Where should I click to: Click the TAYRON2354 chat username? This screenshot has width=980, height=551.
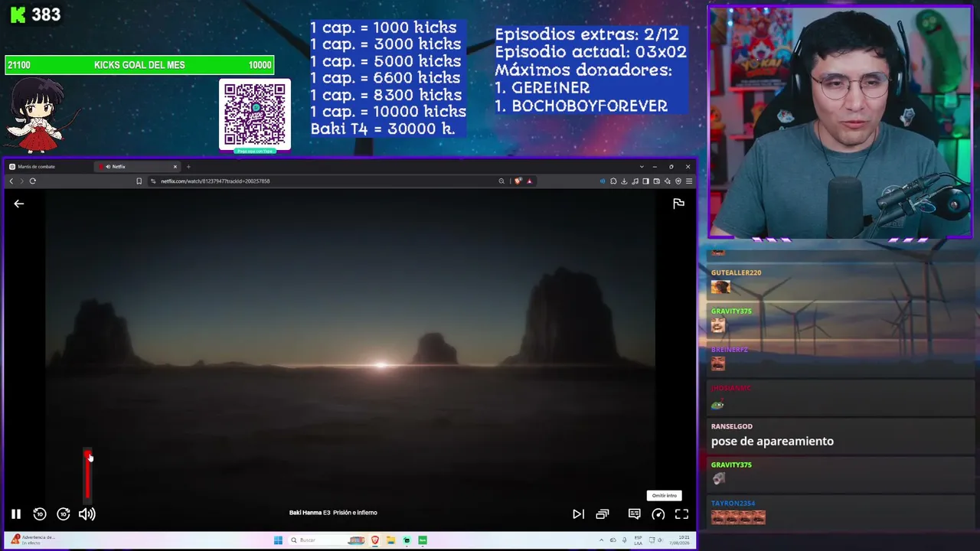click(733, 504)
